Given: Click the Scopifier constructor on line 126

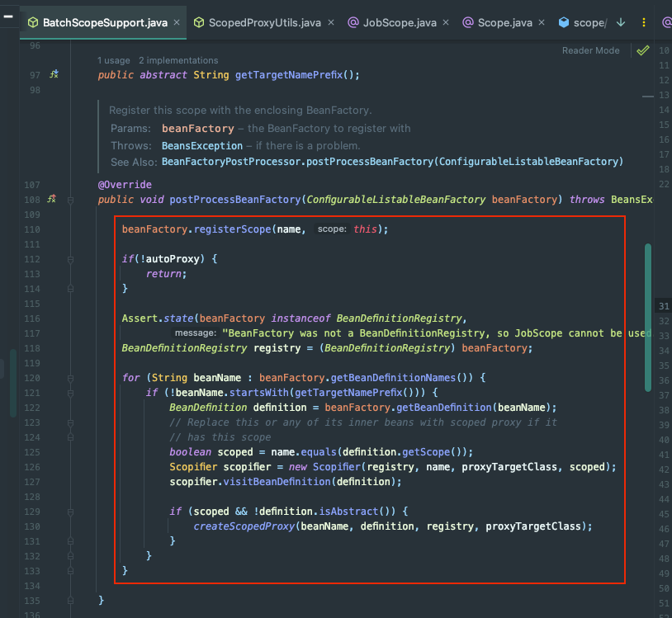Looking at the screenshot, I should [338, 467].
